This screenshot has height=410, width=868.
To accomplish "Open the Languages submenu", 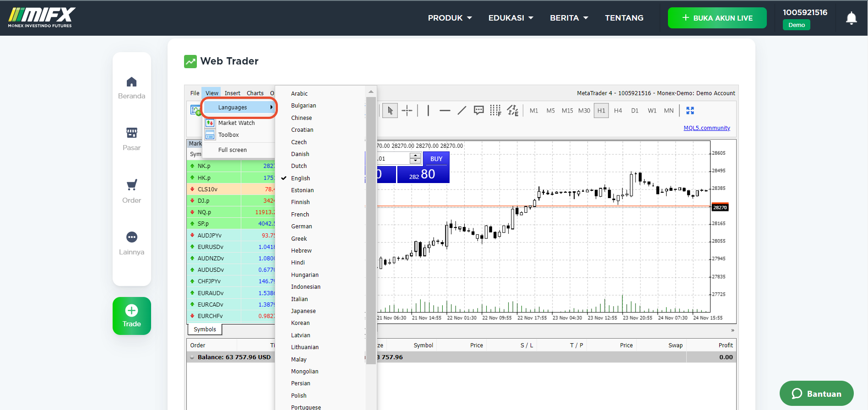I will (239, 107).
